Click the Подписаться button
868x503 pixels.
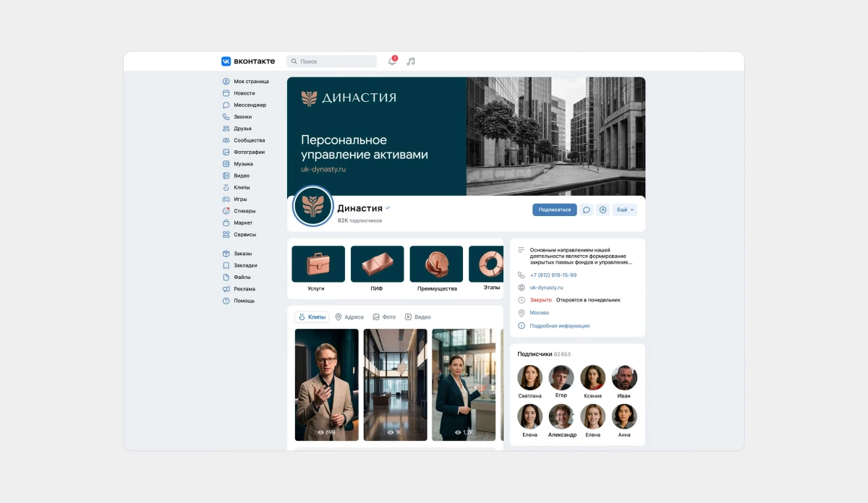click(555, 210)
